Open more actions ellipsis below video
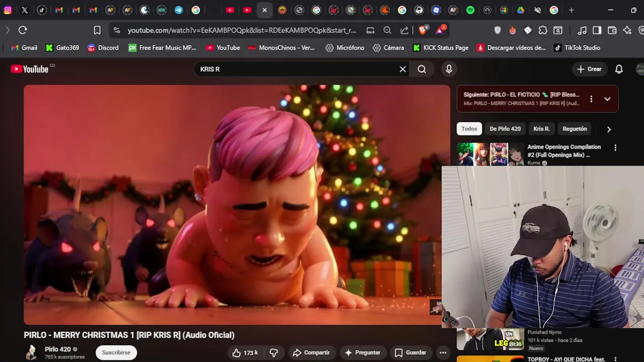644x362 pixels. [x=443, y=352]
